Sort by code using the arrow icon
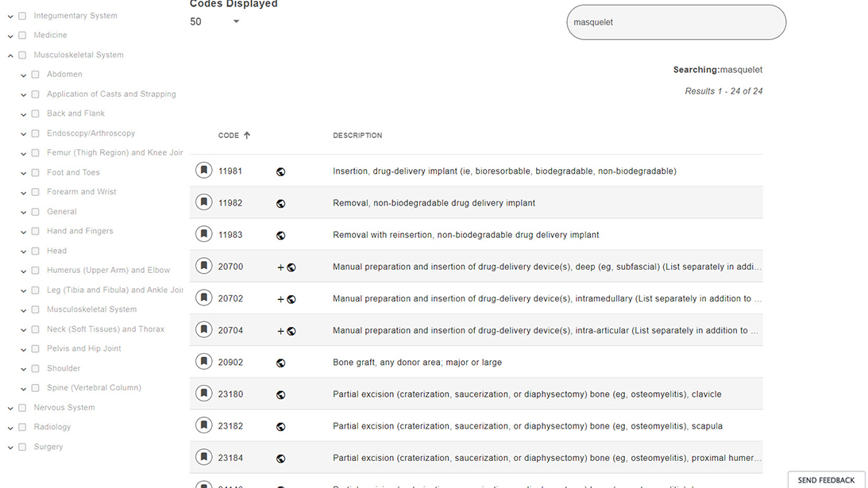Image resolution: width=868 pixels, height=488 pixels. coord(247,136)
